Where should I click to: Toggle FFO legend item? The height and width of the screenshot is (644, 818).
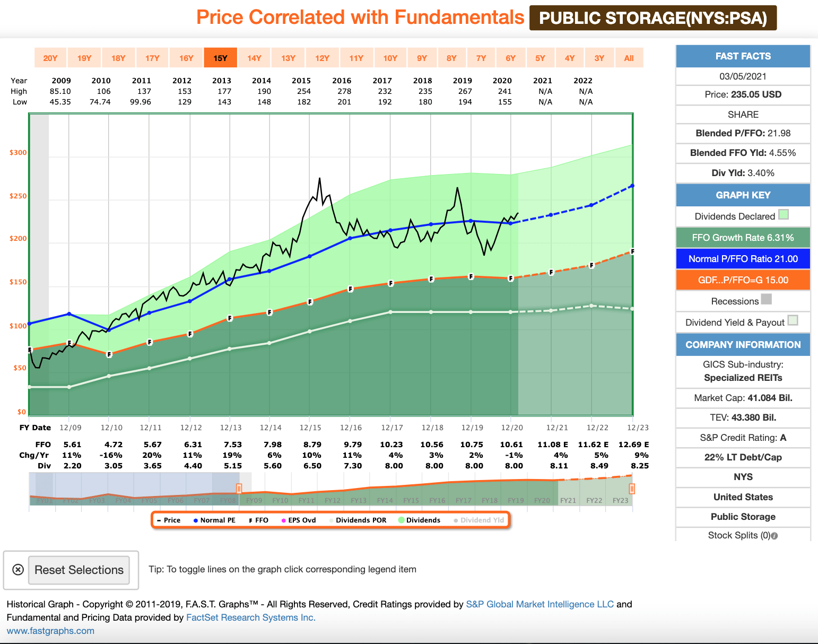258,520
